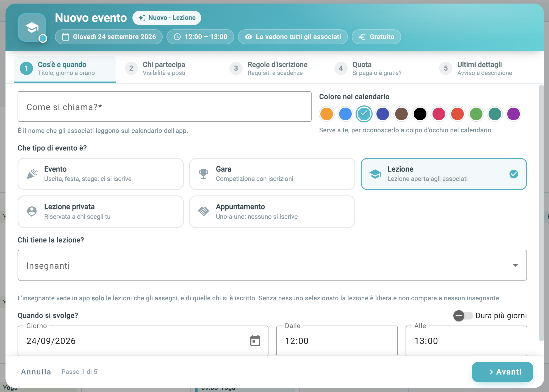This screenshot has height=392, width=549.
Task: Select the Gara event type
Action: click(x=272, y=174)
